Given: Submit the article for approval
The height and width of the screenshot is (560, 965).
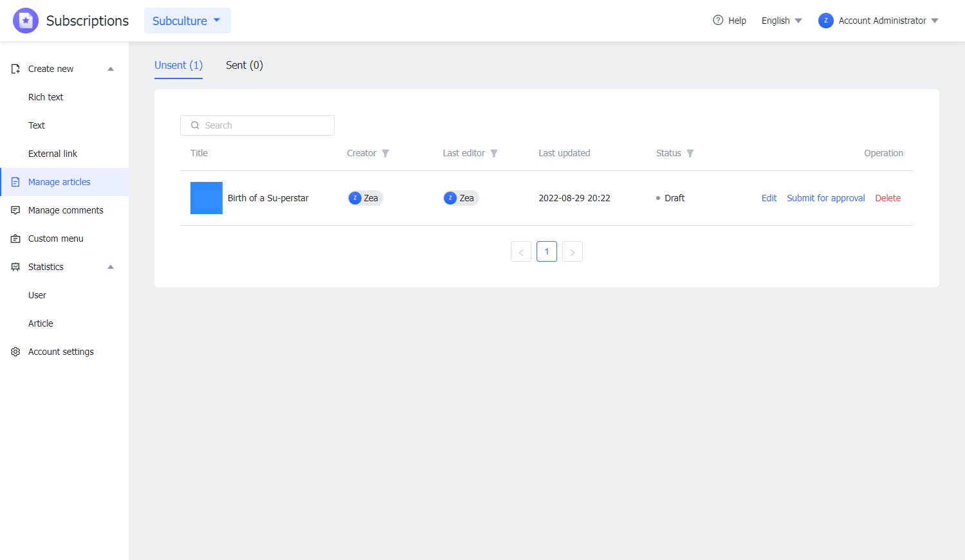Looking at the screenshot, I should [x=825, y=198].
